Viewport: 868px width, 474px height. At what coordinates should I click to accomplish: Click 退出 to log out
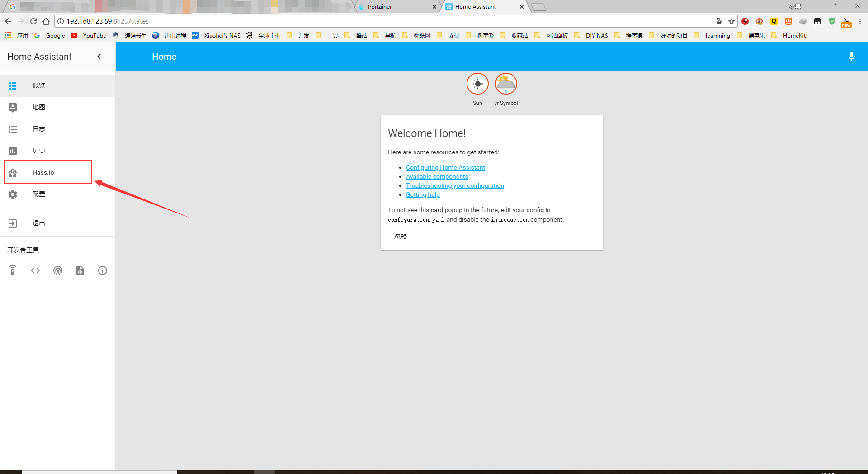(39, 223)
